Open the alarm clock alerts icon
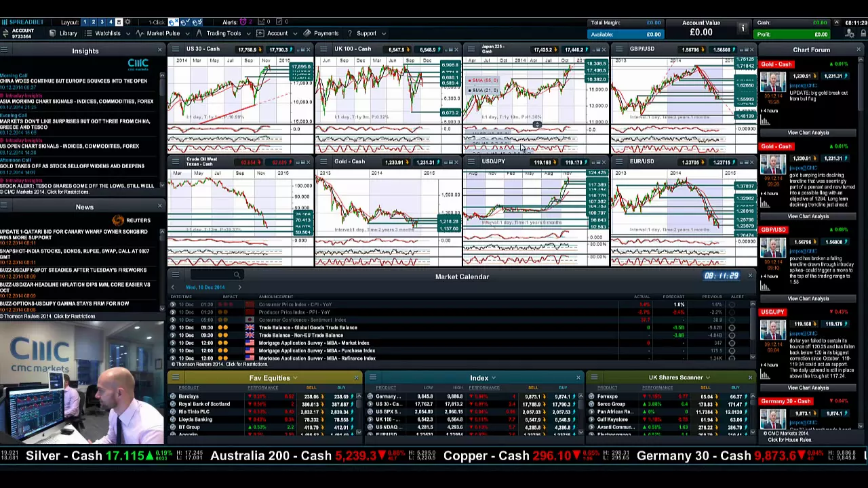 243,22
